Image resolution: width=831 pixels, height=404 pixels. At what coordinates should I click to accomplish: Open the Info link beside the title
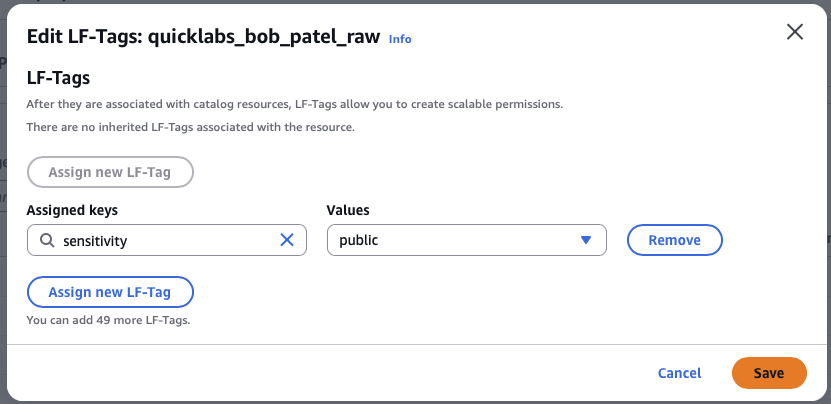400,39
